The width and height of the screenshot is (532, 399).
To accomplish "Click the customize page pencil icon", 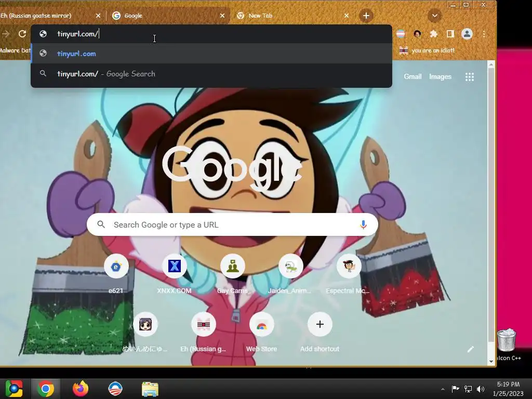I will (x=470, y=349).
